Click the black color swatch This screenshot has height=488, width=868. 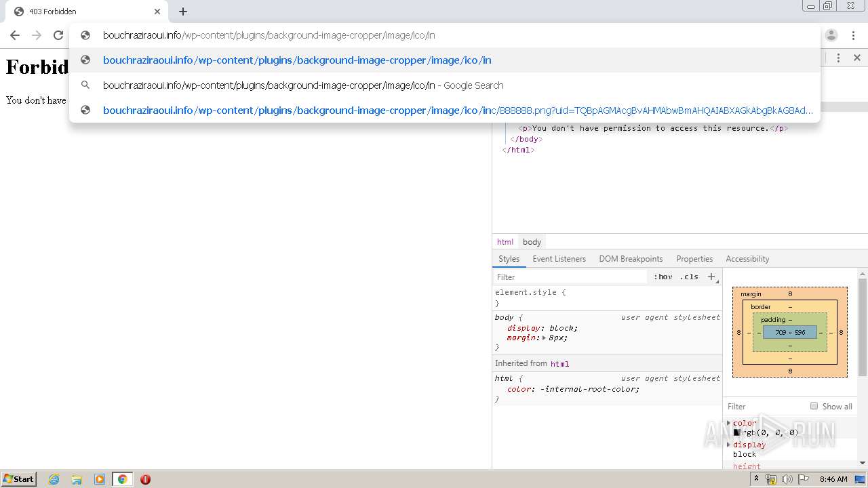pos(737,432)
